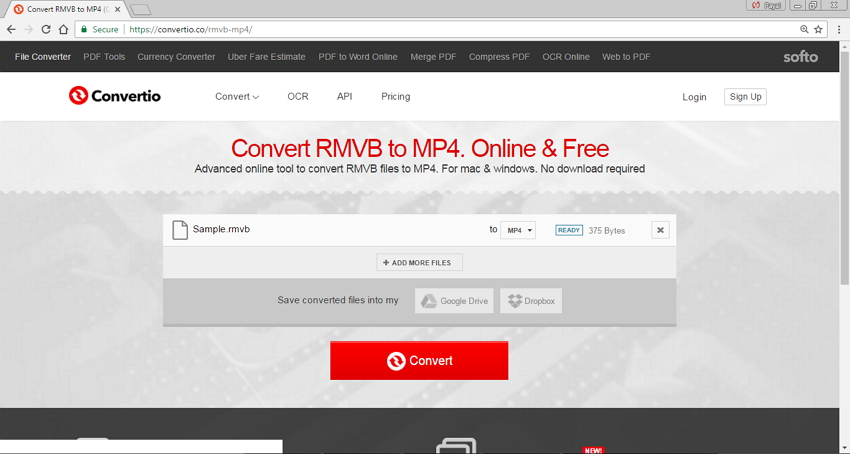Screen dimensions: 850x454
Task: Click the Sample.rmvb file icon
Action: (179, 230)
